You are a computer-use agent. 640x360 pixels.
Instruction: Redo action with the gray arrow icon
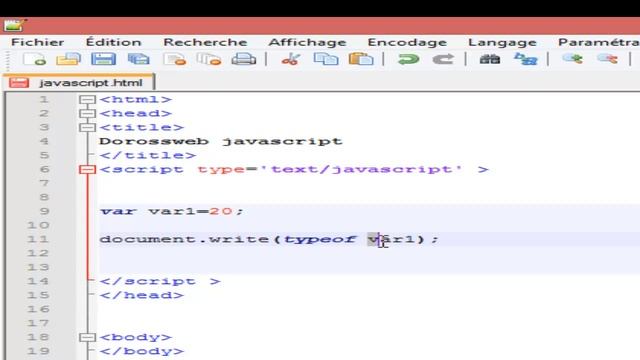pyautogui.click(x=443, y=59)
